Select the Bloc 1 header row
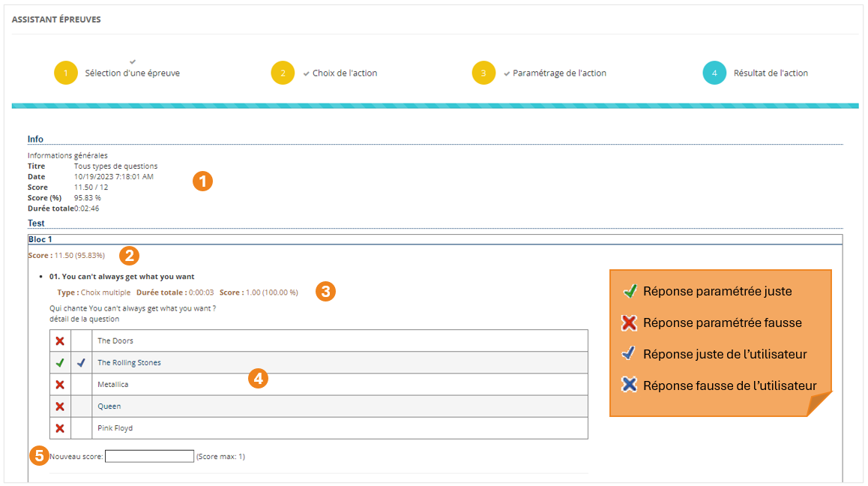 [x=435, y=239]
